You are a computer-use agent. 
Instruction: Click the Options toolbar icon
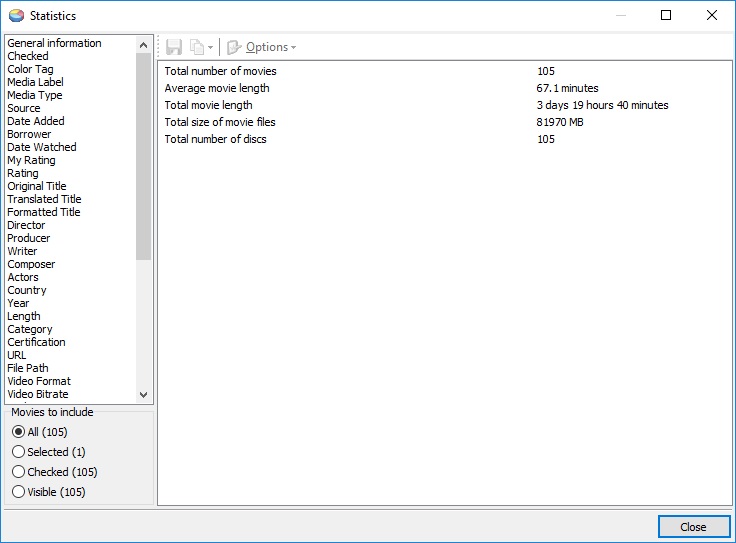coord(235,47)
